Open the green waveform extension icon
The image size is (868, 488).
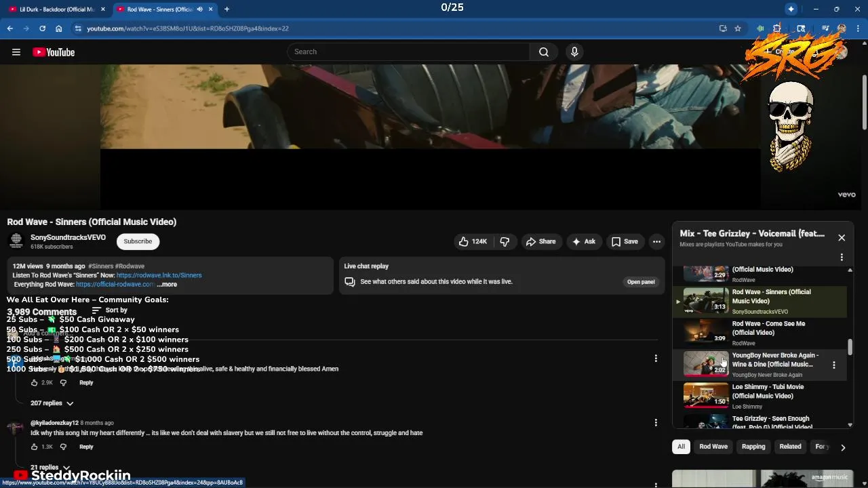point(761,28)
